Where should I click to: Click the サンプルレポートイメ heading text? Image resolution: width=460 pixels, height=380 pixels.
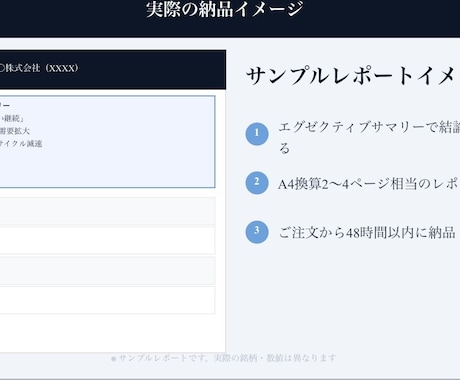(x=353, y=76)
